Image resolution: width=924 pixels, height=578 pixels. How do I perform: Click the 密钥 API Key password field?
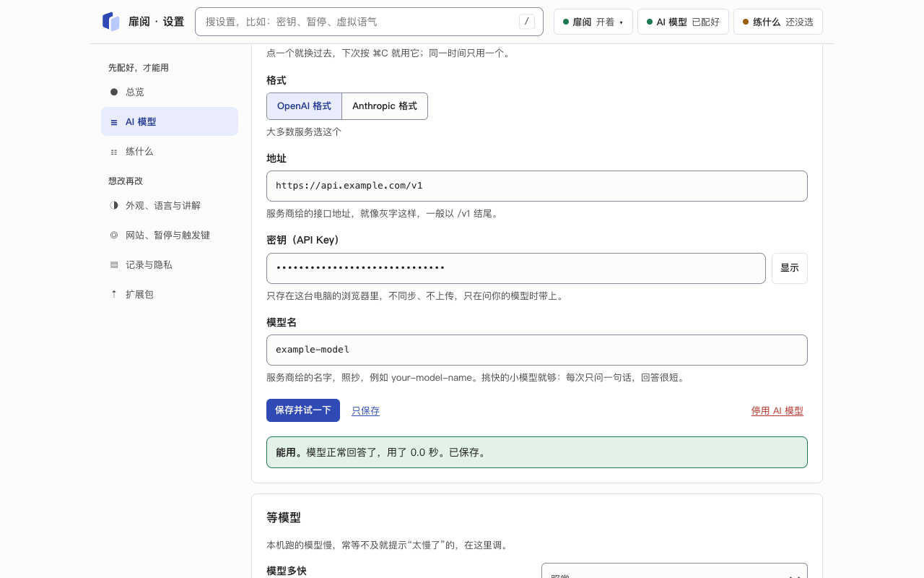coord(516,268)
